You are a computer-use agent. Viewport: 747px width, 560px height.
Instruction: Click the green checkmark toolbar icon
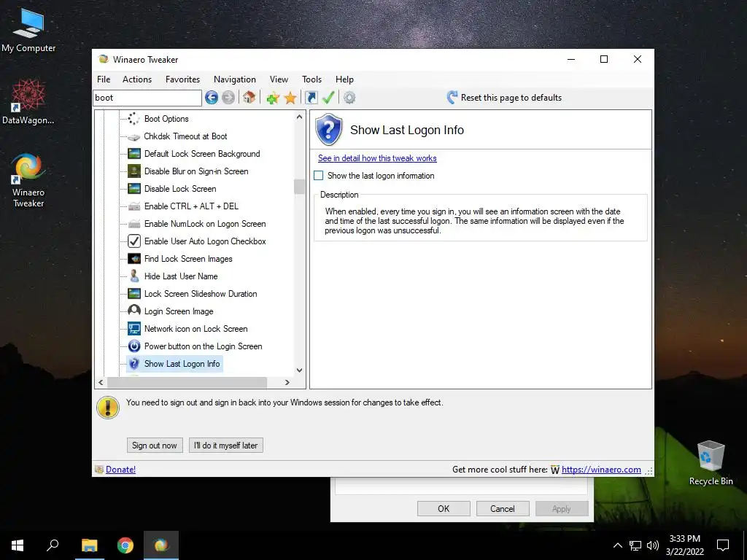pos(328,98)
